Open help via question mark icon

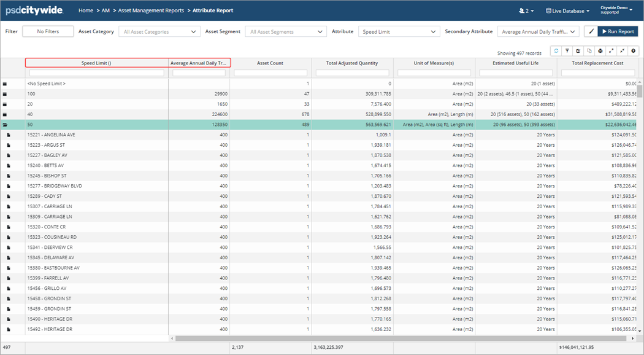[634, 52]
